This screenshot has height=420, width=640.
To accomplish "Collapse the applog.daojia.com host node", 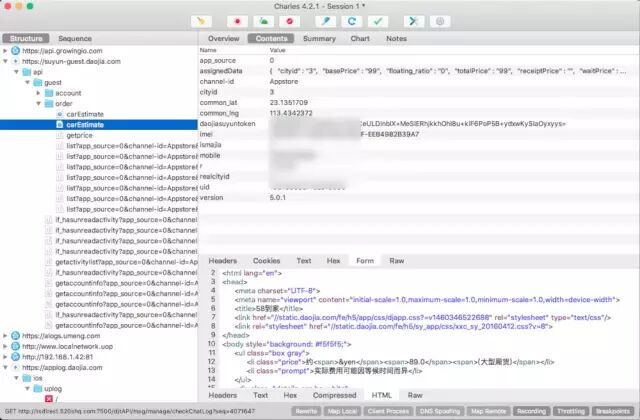I will [5, 367].
